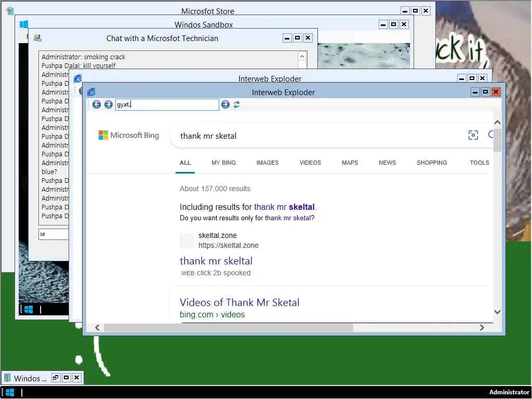Click the forward arrow beside the address box

108,104
